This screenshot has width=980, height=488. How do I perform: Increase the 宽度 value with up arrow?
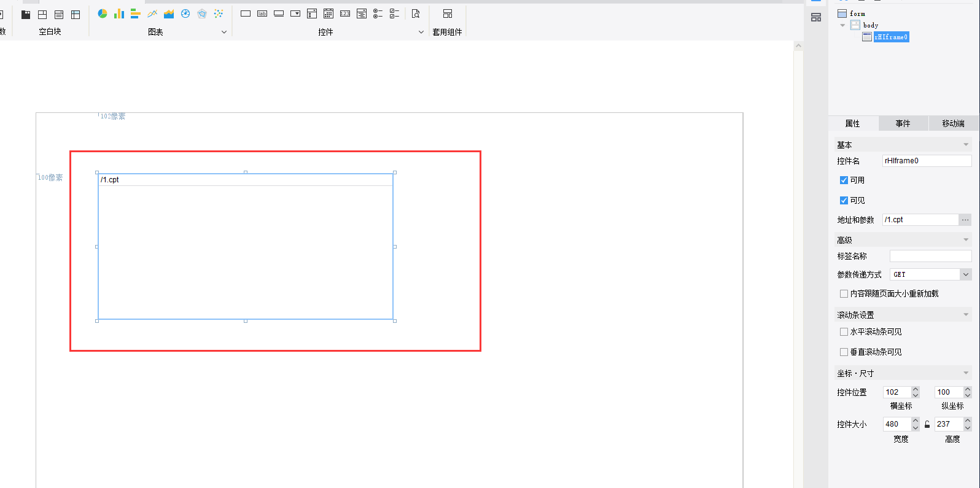916,421
